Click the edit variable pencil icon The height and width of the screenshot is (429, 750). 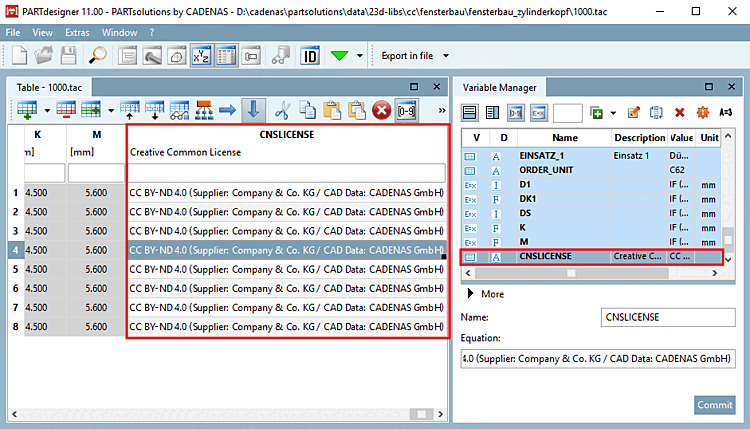click(633, 112)
